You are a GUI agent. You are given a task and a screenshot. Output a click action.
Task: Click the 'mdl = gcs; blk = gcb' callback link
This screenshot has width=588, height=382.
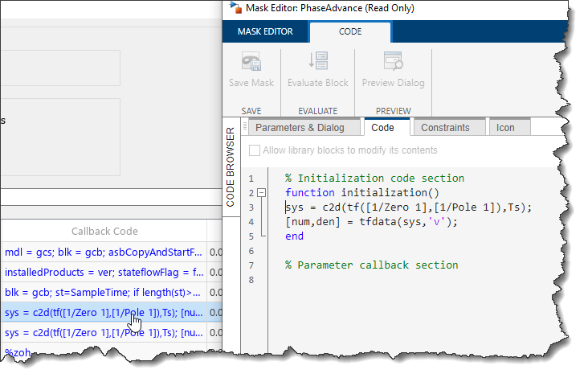(102, 253)
